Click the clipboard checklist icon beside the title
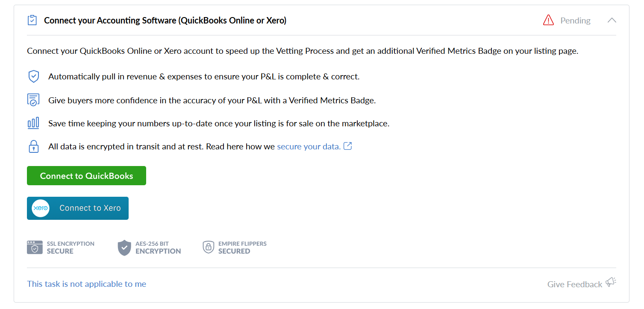The width and height of the screenshot is (644, 309). coord(32,20)
